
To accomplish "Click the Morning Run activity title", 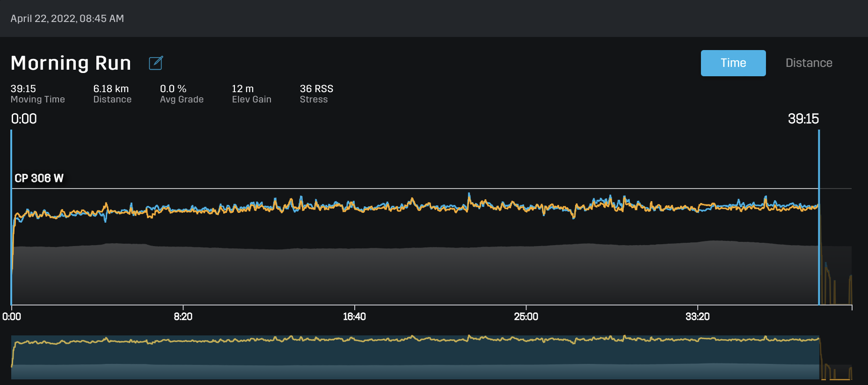I will tap(71, 63).
